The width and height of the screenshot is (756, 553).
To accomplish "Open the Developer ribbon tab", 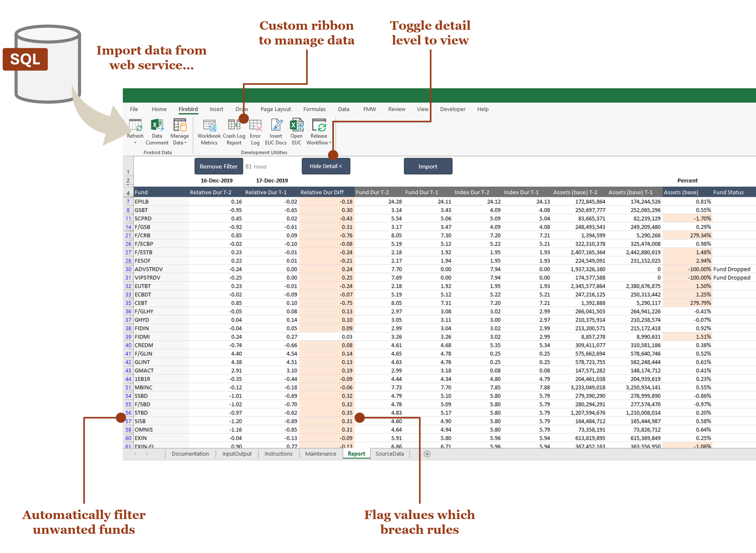I will coord(452,109).
